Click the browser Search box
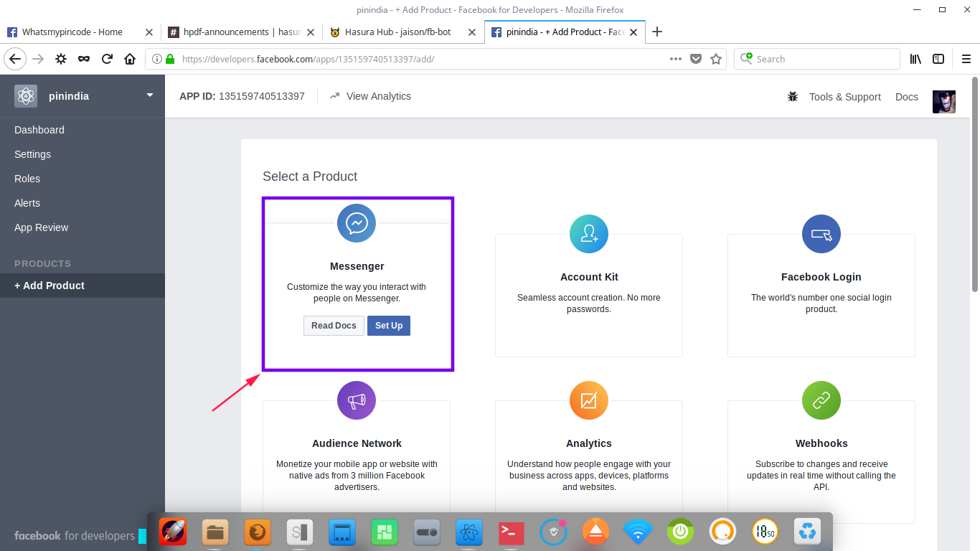Image resolution: width=980 pixels, height=551 pixels. tap(816, 59)
